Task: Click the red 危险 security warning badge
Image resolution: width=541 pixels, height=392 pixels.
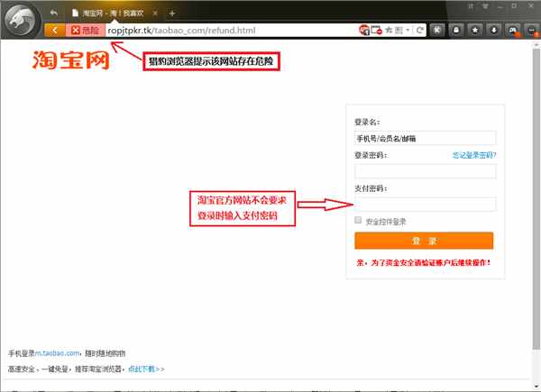Action: (85, 31)
